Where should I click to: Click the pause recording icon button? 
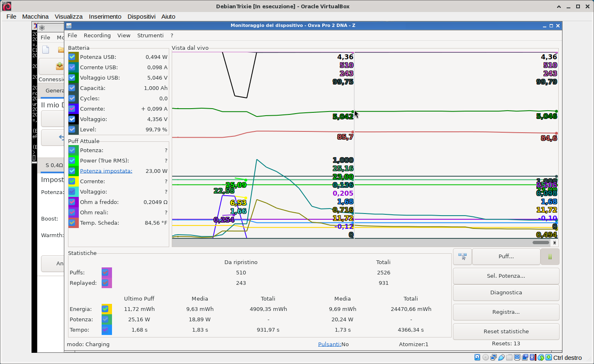pos(550,257)
